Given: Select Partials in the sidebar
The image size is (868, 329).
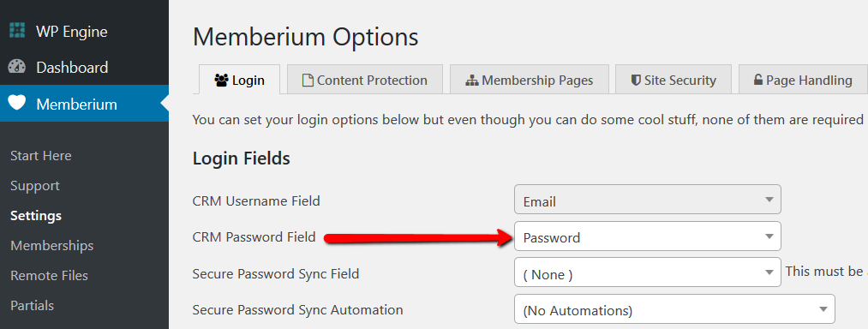Looking at the screenshot, I should (x=32, y=305).
